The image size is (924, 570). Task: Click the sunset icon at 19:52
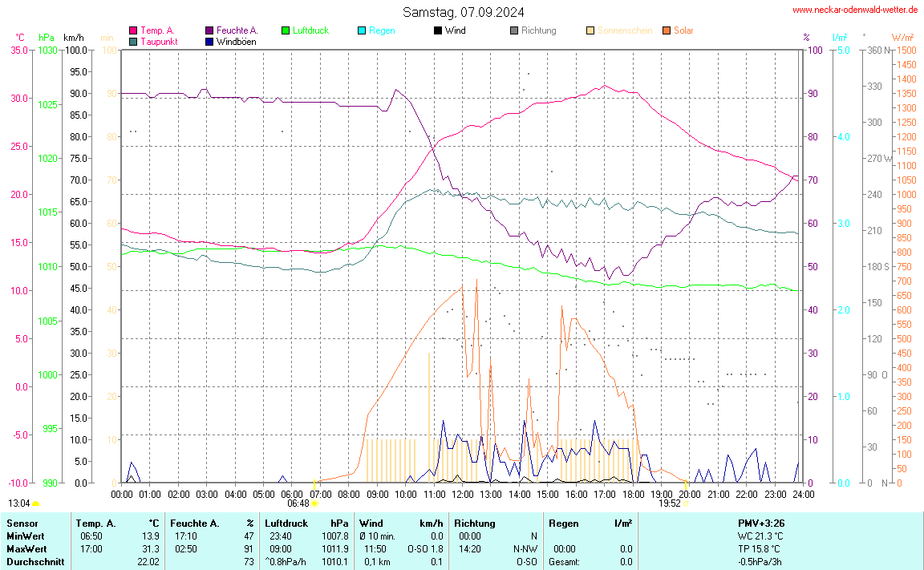click(x=686, y=503)
